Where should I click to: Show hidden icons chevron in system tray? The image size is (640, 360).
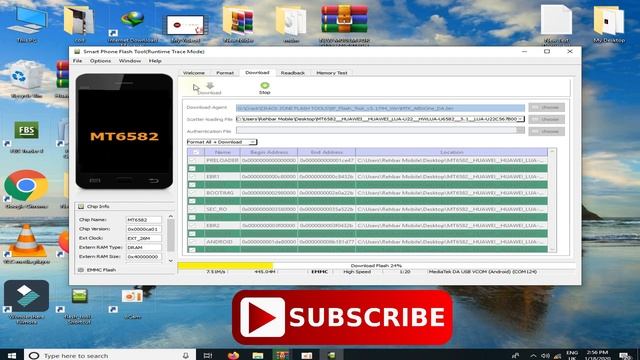tap(533, 356)
